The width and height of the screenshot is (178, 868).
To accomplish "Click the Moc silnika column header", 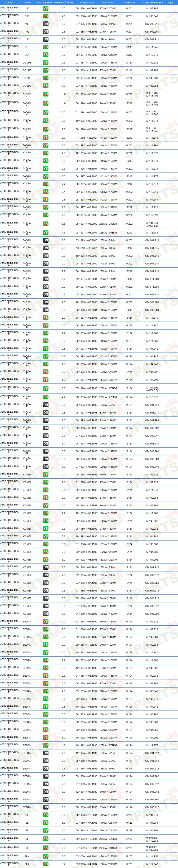I will click(108, 2).
